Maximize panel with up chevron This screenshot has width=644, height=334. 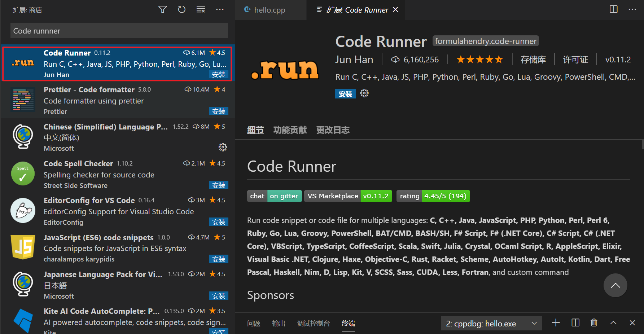coord(613,323)
